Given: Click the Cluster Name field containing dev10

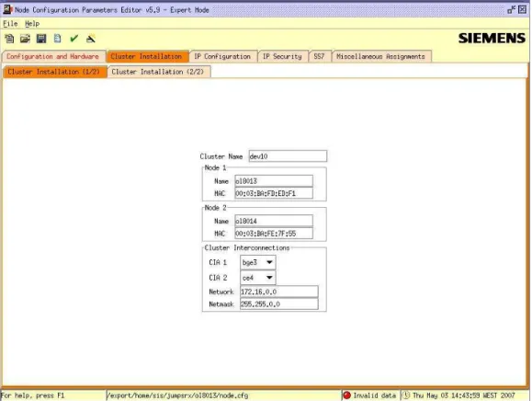Looking at the screenshot, I should coord(288,156).
